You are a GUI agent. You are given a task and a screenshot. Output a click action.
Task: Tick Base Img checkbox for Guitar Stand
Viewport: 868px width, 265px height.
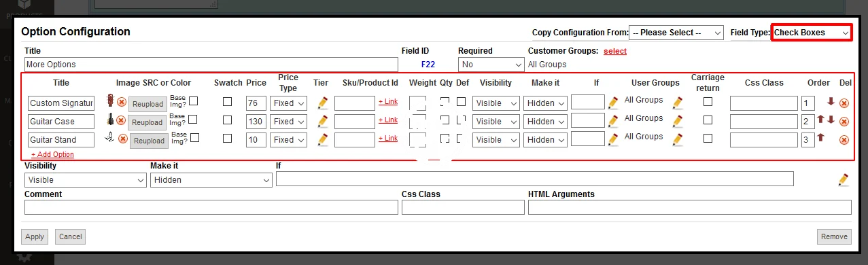194,137
